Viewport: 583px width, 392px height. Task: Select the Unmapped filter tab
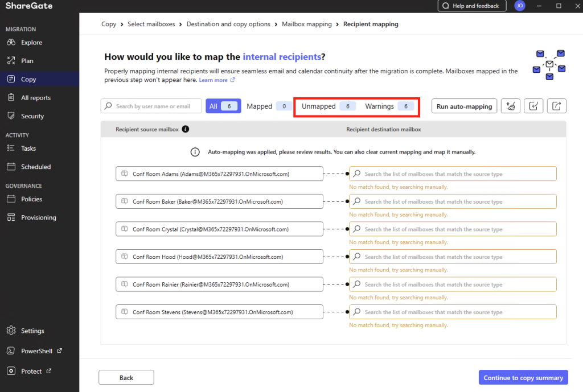(x=327, y=106)
